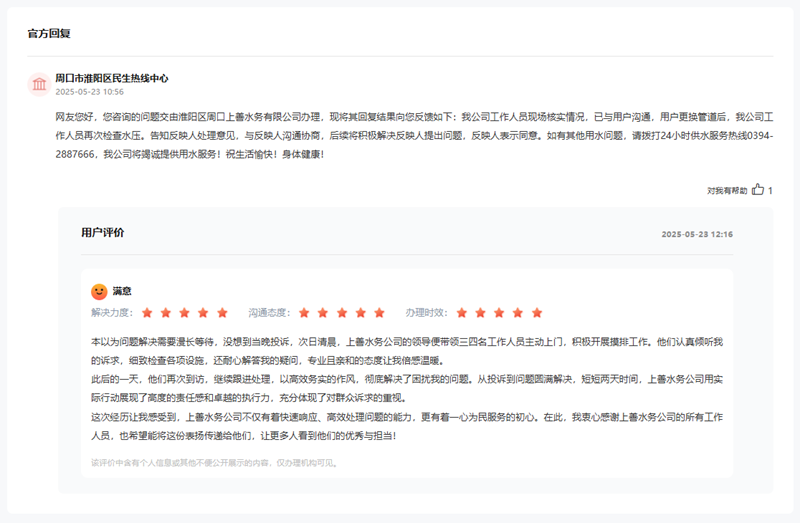Viewport: 800px width, 523px height.
Task: Click the institution avatar icon
Action: 39,84
